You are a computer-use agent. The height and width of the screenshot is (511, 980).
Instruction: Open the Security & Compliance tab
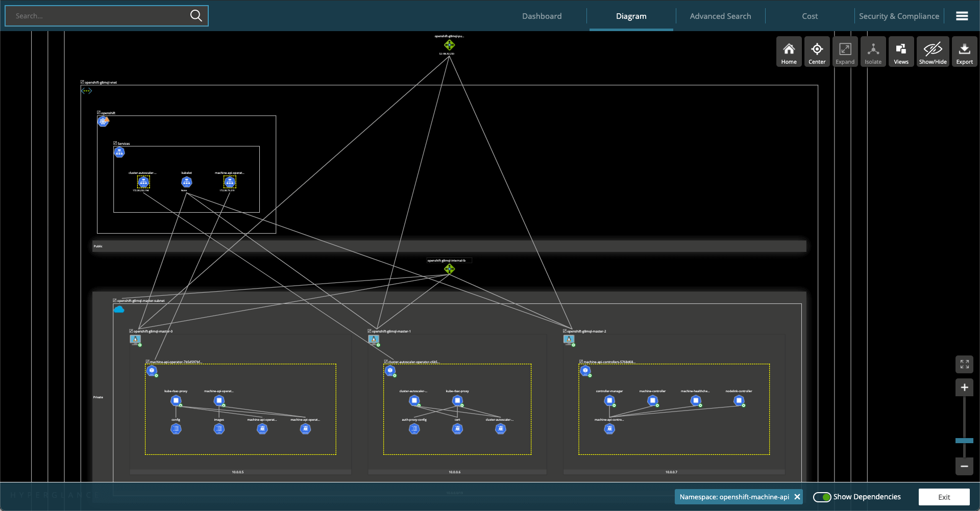pos(899,16)
